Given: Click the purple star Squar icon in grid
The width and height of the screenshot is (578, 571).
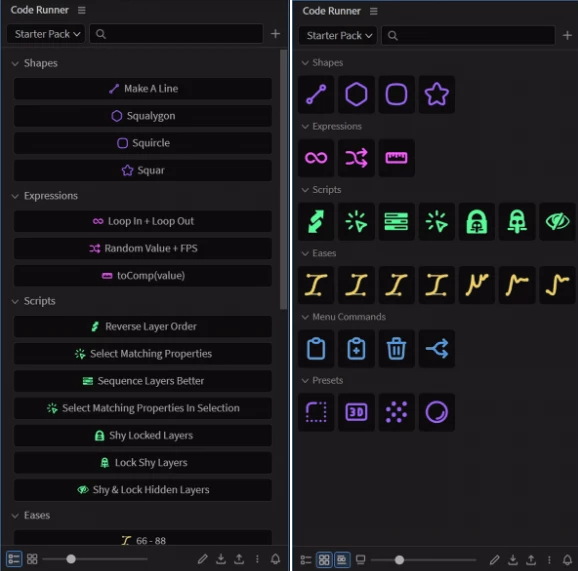Looking at the screenshot, I should point(436,94).
